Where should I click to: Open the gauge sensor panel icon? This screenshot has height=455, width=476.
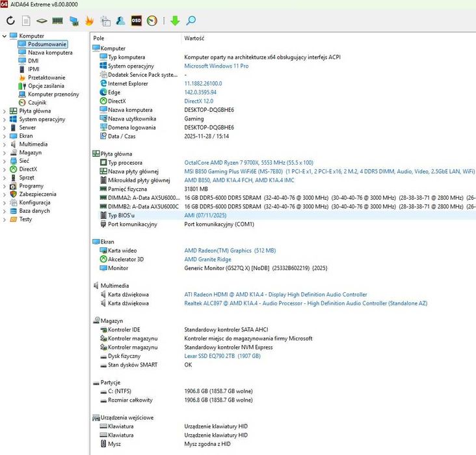[x=152, y=21]
